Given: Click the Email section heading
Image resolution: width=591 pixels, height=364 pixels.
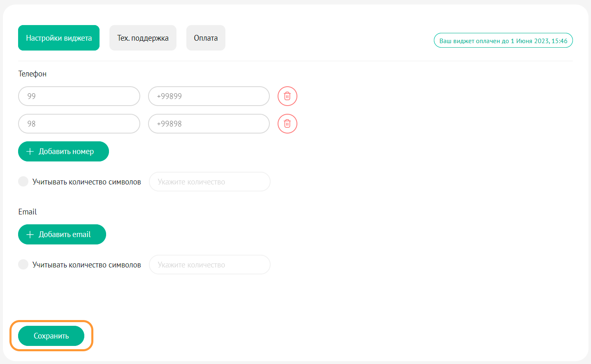Looking at the screenshot, I should pyautogui.click(x=28, y=212).
